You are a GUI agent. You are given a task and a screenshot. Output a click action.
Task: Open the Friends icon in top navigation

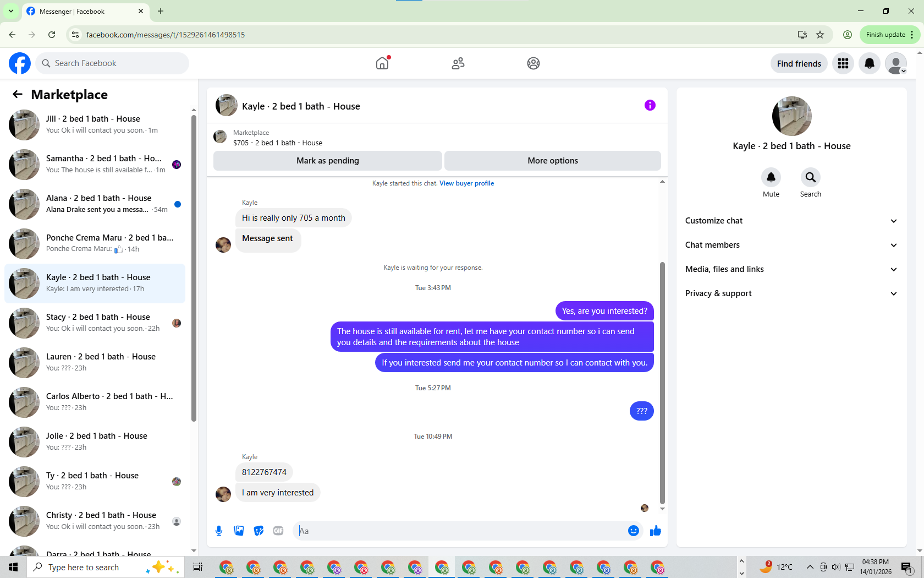pyautogui.click(x=458, y=63)
